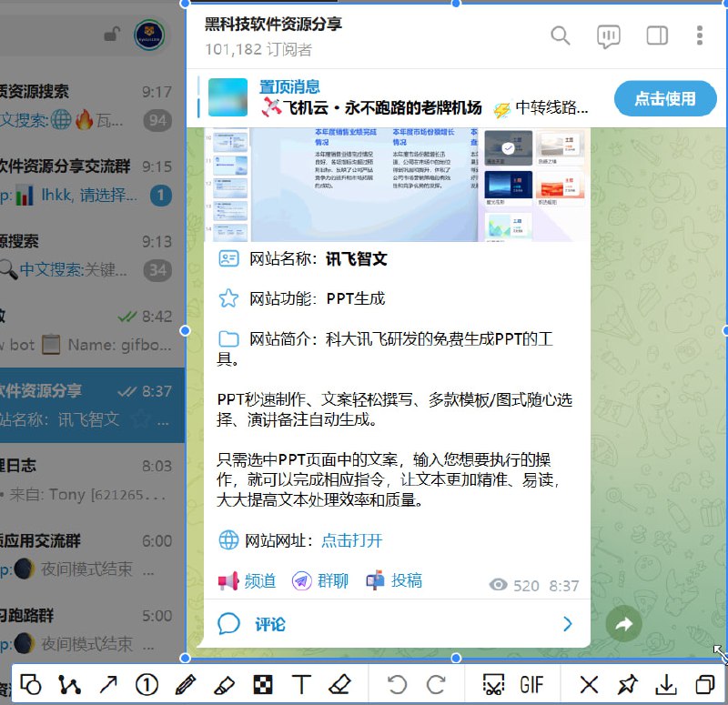Save the screenshot to file
Screen dimensions: 728x705
(x=667, y=684)
